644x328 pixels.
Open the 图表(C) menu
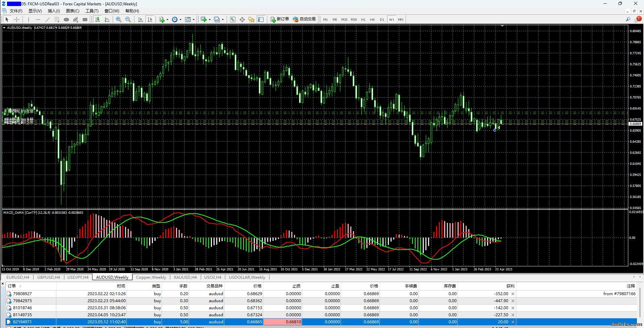pos(72,11)
